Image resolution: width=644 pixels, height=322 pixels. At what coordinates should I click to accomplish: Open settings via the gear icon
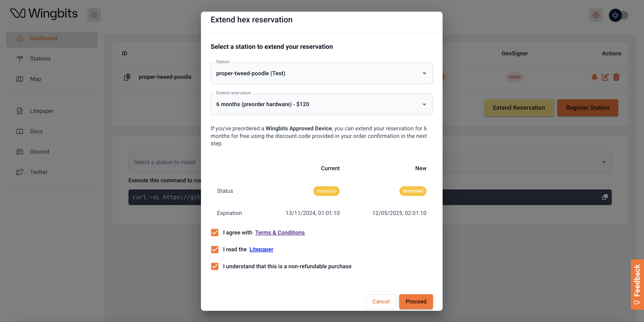pos(596,15)
